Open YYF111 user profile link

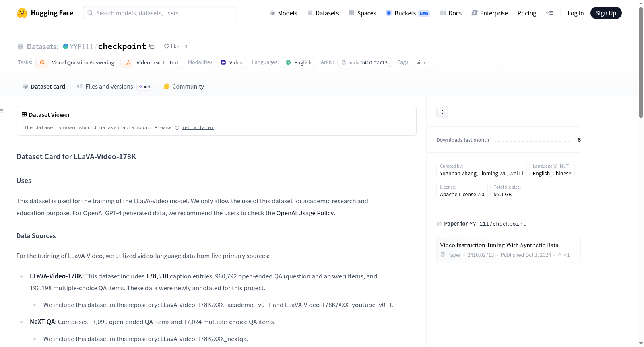coord(81,46)
